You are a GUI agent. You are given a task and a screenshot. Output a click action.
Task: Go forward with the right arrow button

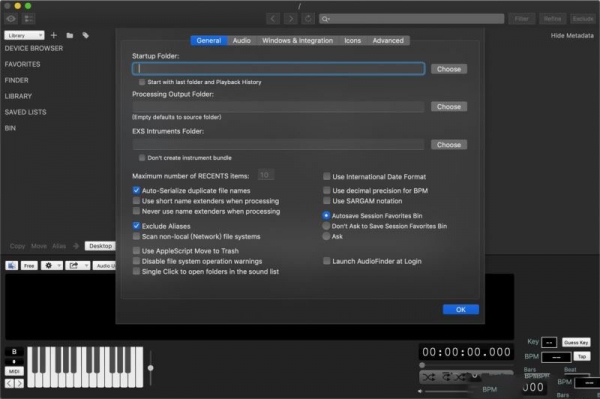(x=290, y=18)
